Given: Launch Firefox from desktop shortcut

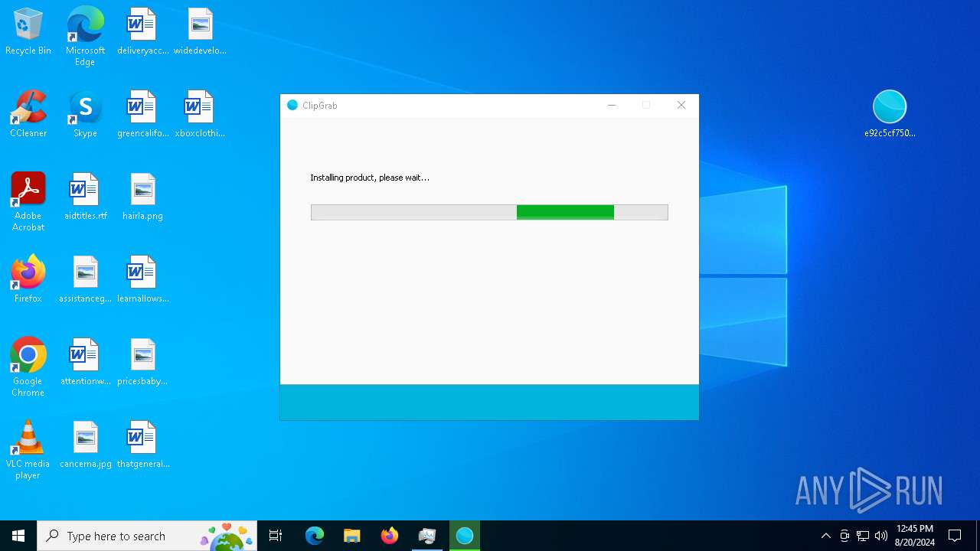Looking at the screenshot, I should (28, 280).
